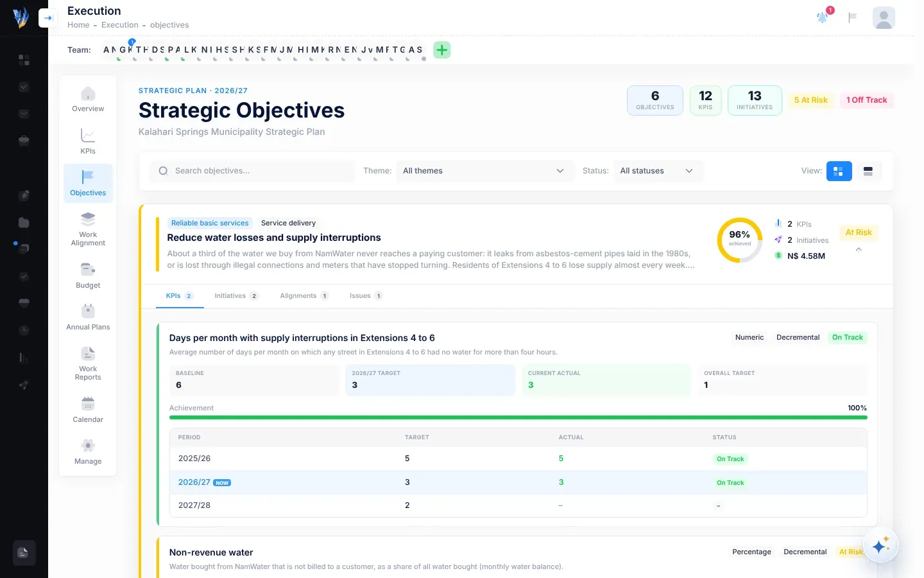Focus the Search objectives field

[252, 171]
